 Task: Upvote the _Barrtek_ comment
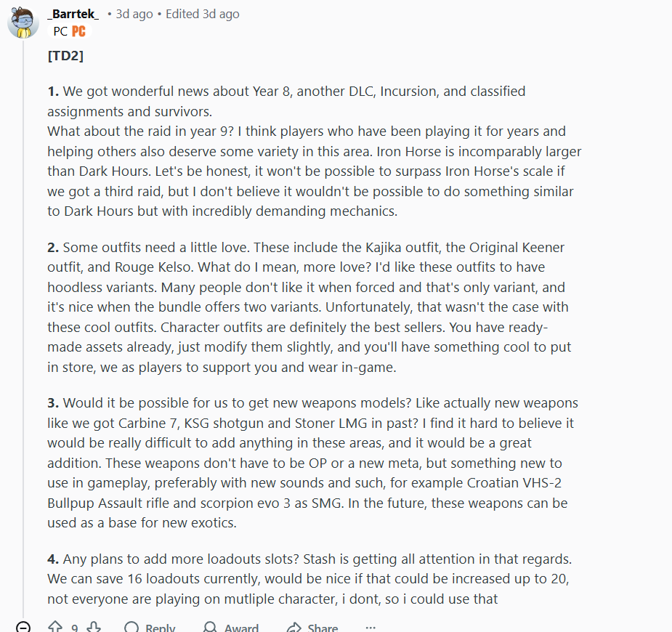55,628
